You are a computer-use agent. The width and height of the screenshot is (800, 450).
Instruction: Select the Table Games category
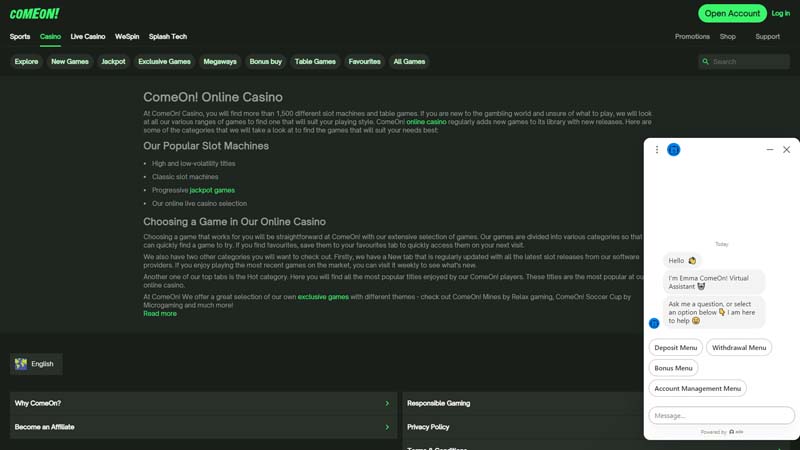tap(315, 62)
